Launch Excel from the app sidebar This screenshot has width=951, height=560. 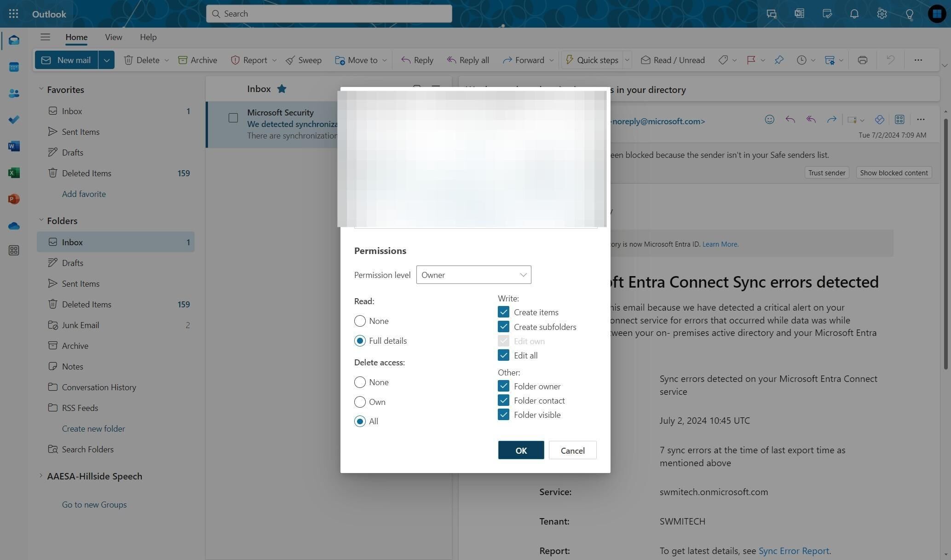click(x=14, y=173)
